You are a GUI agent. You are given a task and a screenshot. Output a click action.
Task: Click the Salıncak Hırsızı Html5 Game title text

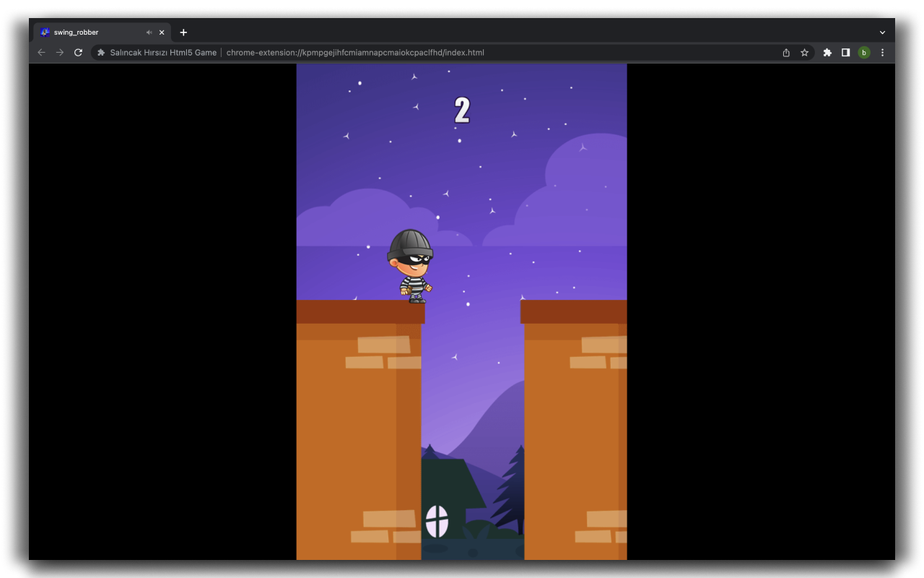coord(162,52)
